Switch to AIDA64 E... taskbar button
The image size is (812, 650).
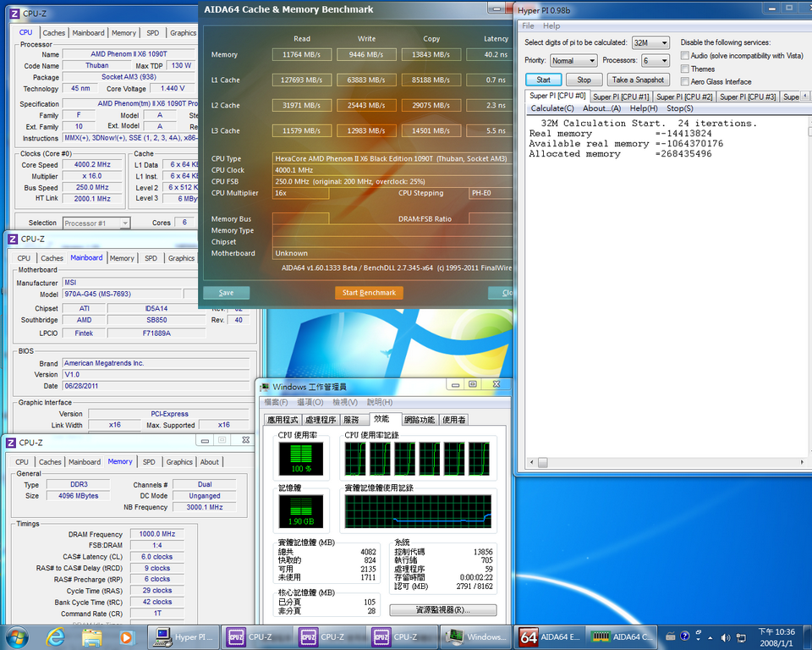pyautogui.click(x=550, y=637)
